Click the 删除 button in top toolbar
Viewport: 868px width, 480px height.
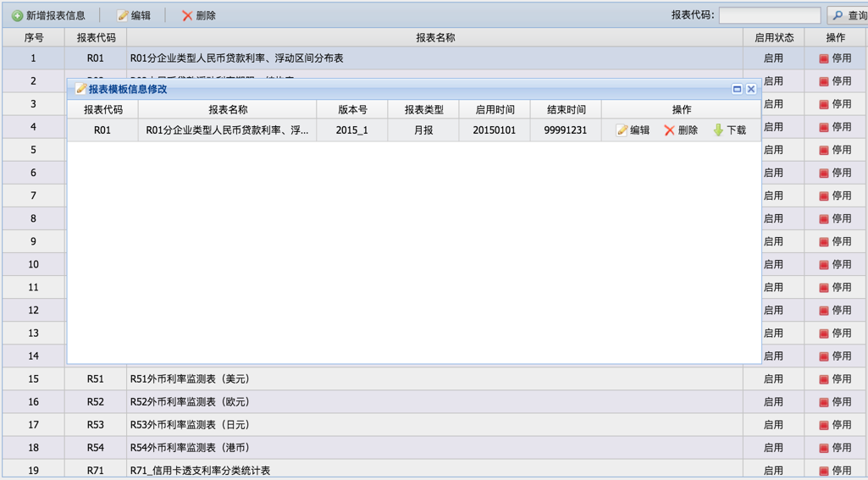click(199, 15)
